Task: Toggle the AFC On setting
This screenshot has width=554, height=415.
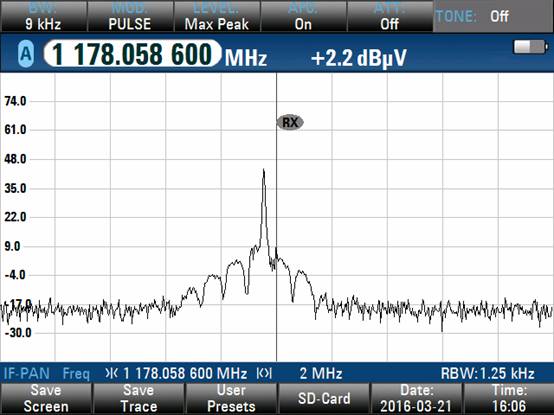Action: [303, 16]
